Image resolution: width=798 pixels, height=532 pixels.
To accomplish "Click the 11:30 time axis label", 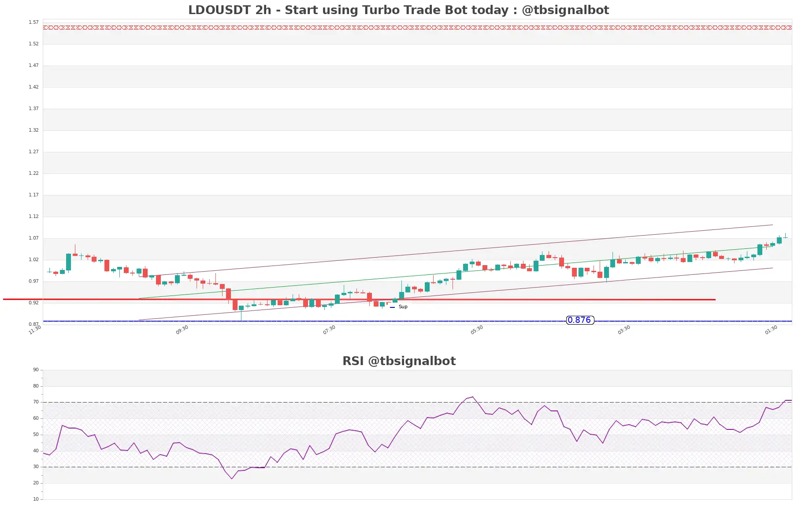I will click(35, 330).
